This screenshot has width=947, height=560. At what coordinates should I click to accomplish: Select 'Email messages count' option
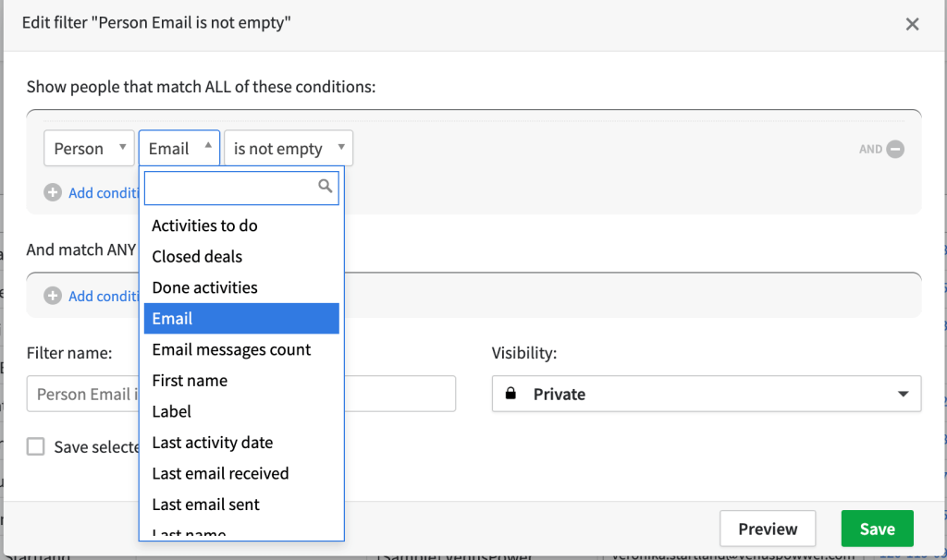(241, 349)
